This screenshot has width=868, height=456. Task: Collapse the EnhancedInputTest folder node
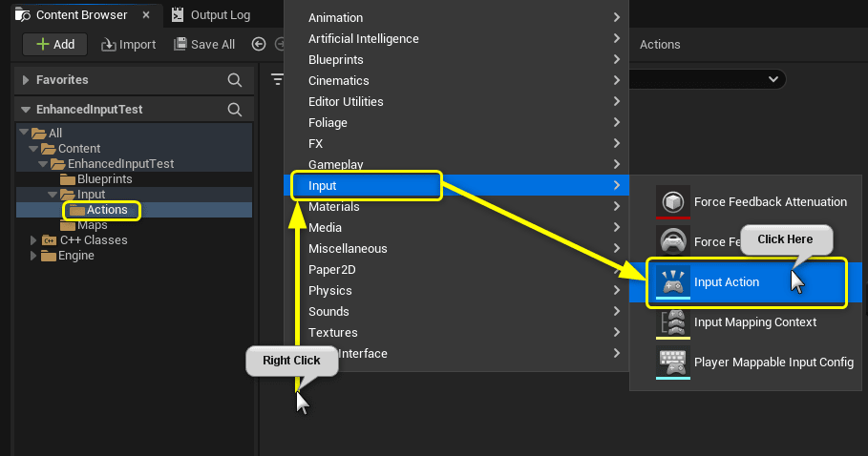43,164
